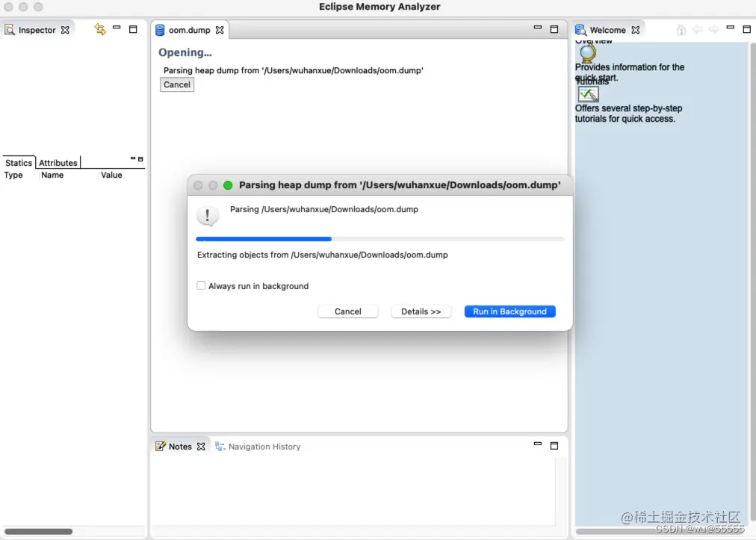Click inside the Notes text area
The height and width of the screenshot is (540, 756).
point(353,491)
